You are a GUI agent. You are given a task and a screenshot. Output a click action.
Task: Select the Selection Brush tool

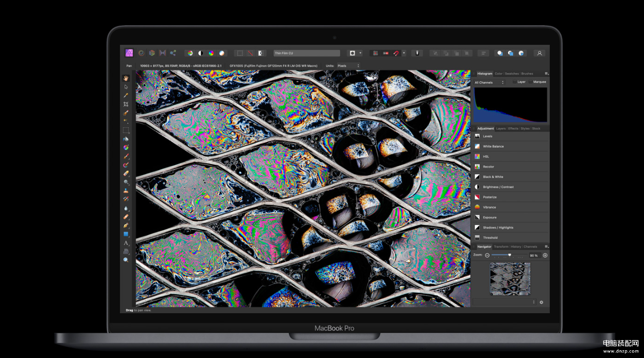pyautogui.click(x=126, y=113)
